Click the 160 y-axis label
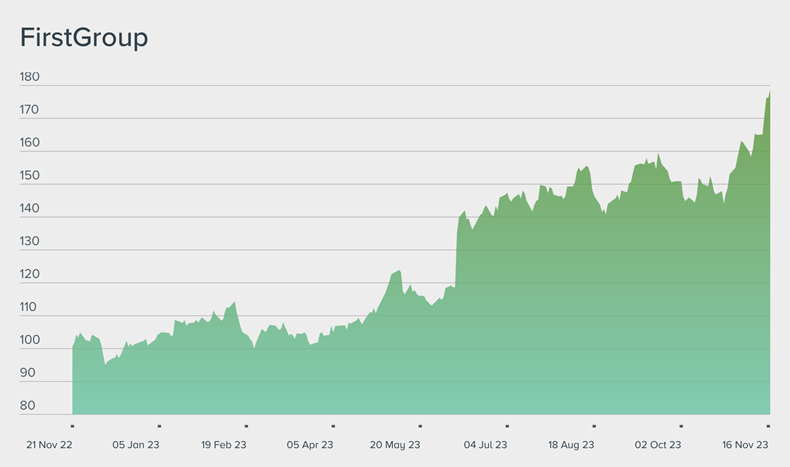This screenshot has width=790, height=467. pos(30,143)
